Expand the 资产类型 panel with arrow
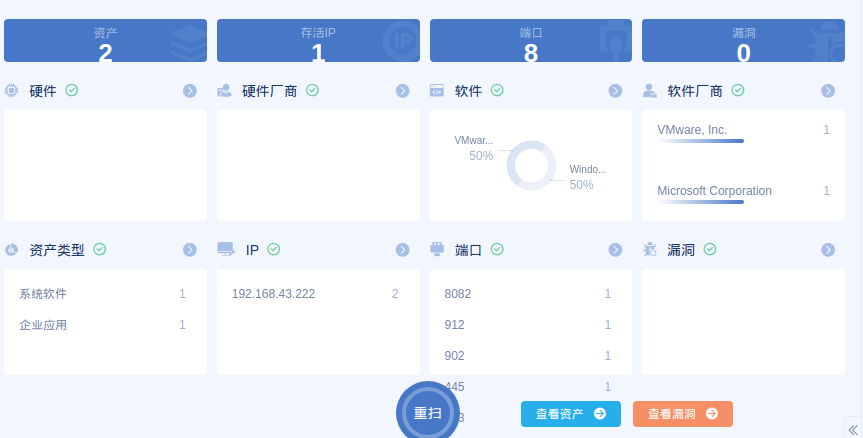 (190, 250)
